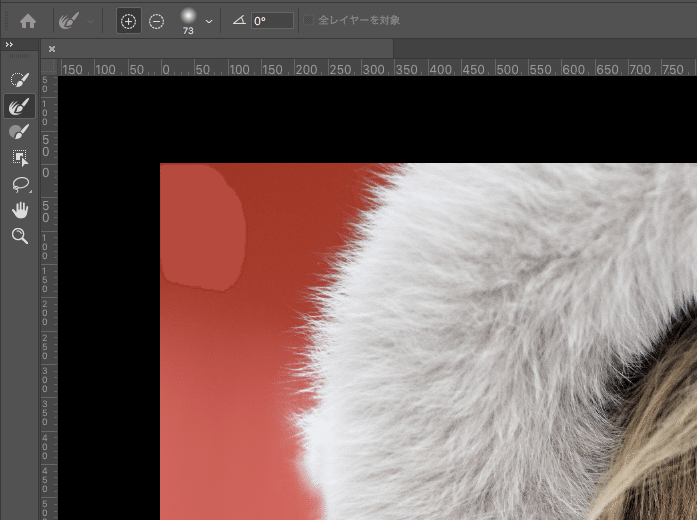Open brush size preview showing 73
Image resolution: width=697 pixels, height=520 pixels.
pyautogui.click(x=188, y=21)
